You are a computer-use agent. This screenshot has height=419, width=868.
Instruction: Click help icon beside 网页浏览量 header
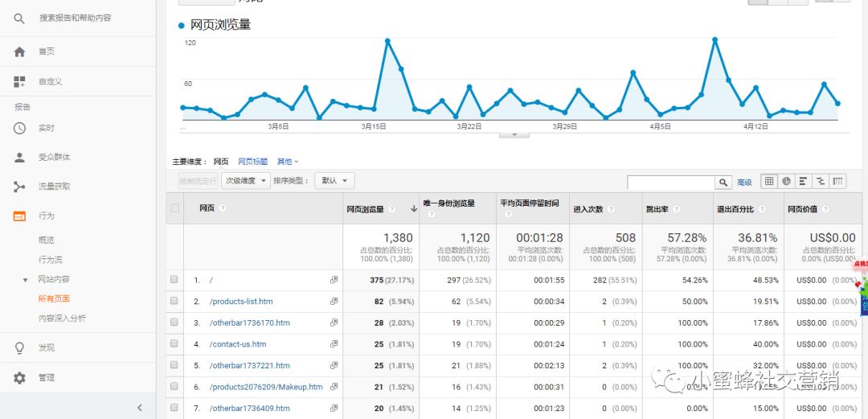(x=391, y=209)
